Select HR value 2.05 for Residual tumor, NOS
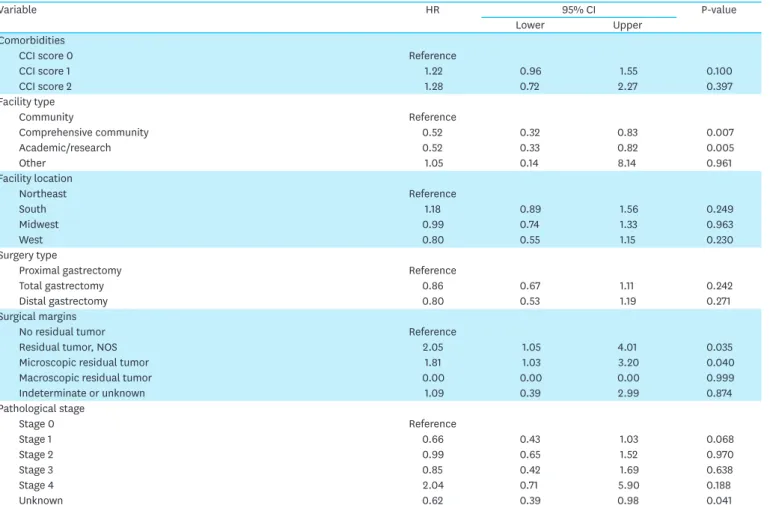The height and width of the screenshot is (505, 770). click(x=433, y=347)
